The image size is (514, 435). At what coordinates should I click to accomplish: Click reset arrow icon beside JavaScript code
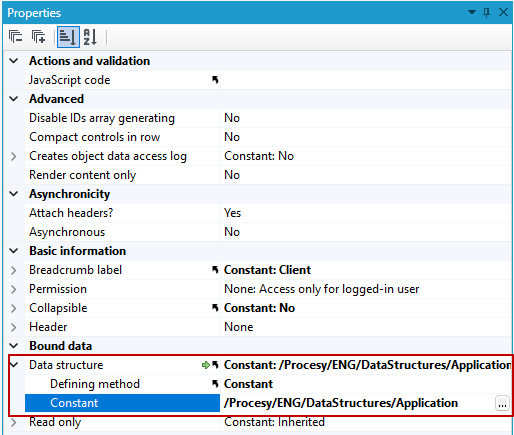[215, 80]
